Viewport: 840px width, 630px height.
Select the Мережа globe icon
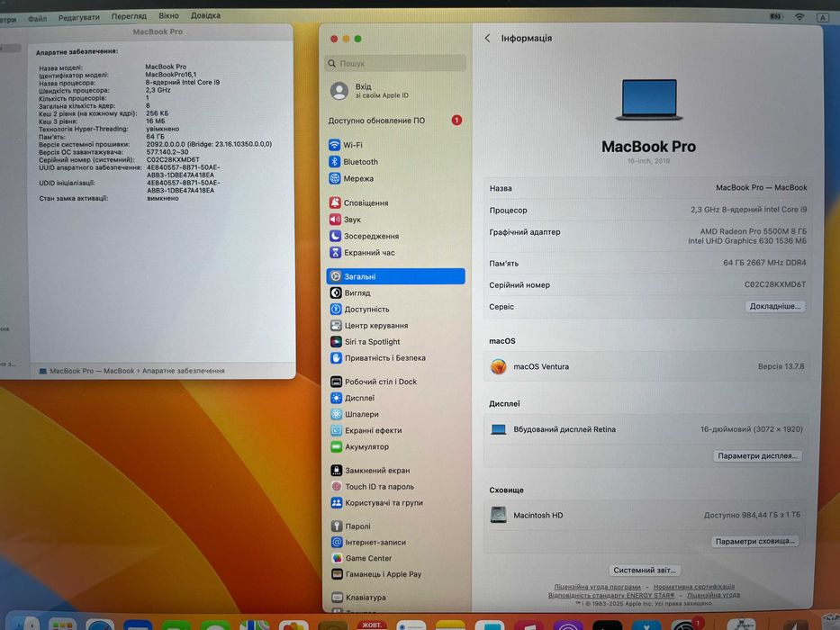(x=334, y=178)
